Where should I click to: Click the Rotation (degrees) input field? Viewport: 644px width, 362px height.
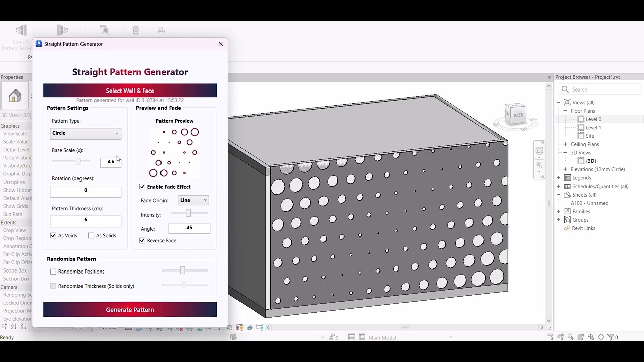tap(86, 191)
